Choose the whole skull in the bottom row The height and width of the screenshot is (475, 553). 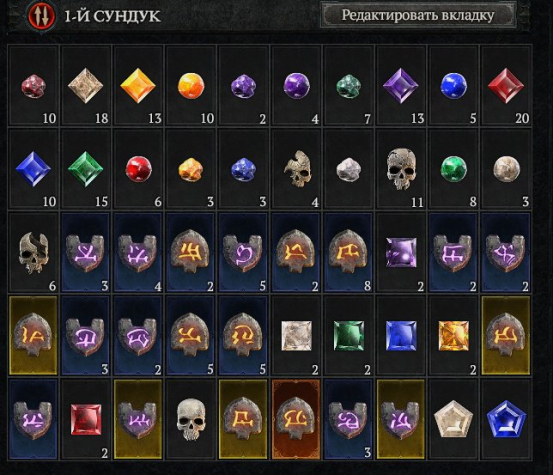(191, 419)
